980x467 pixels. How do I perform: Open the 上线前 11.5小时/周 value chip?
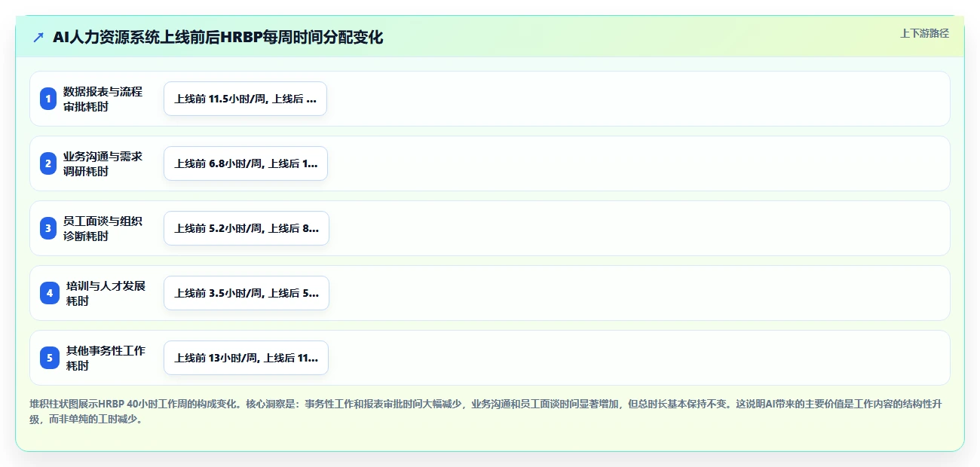click(x=245, y=99)
